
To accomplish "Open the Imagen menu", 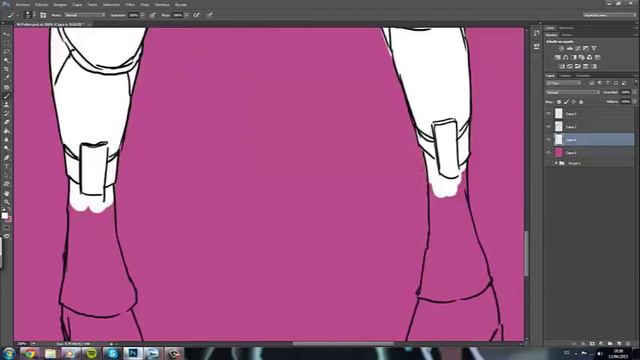I will 60,4.
